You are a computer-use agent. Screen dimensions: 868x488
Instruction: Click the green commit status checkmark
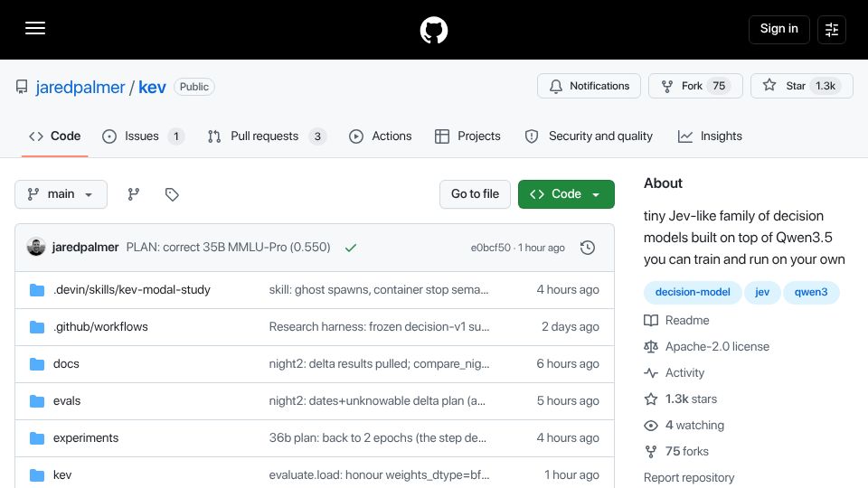[351, 248]
